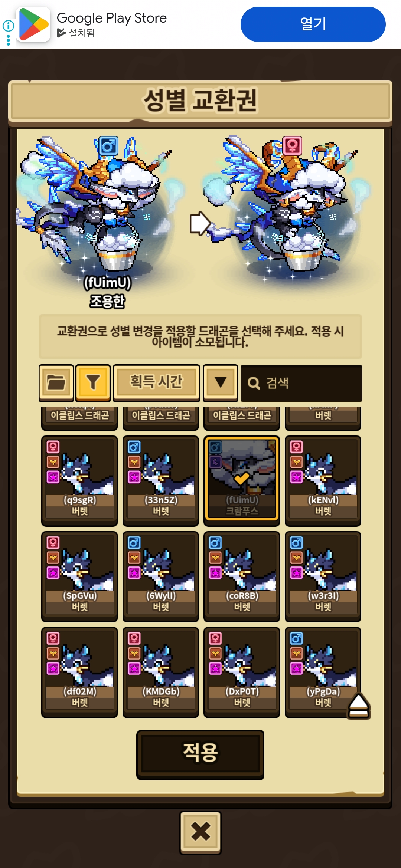Open the 획득 시간 sort dropdown
The image size is (401, 868).
pos(156,382)
